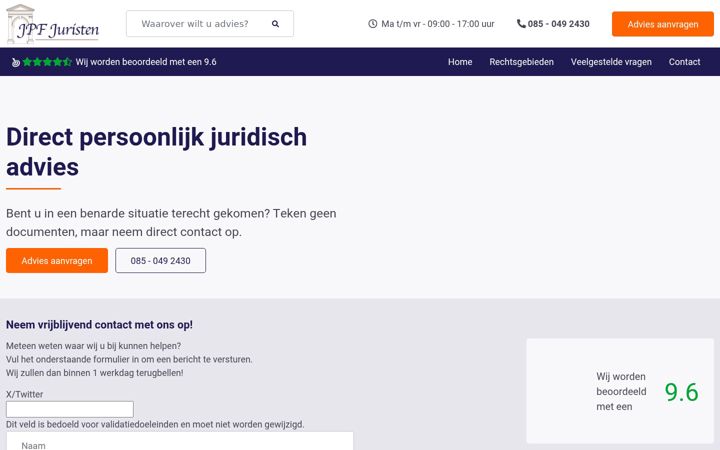Click heading 'Direct persoonlijk juridisch advies'
Viewport: 720px width, 450px height.
tap(156, 152)
